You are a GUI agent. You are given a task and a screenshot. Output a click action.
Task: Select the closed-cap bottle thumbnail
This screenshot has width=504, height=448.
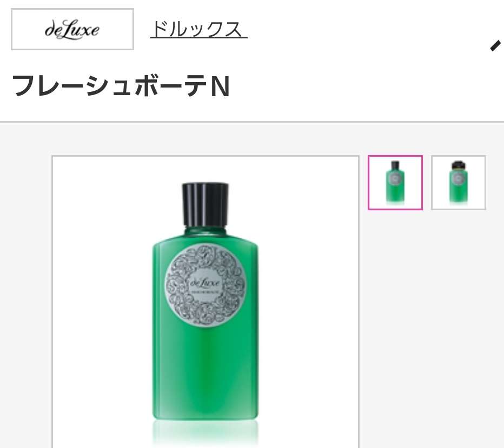[x=395, y=183]
